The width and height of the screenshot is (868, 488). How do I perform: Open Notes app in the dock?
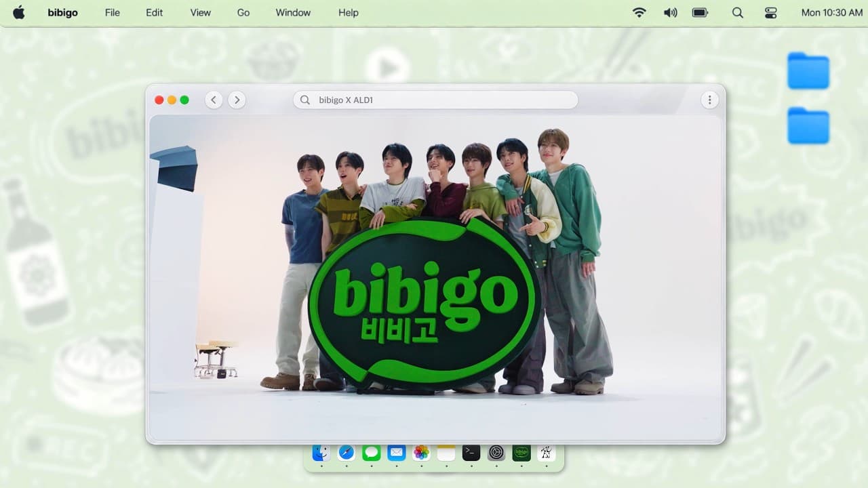[x=446, y=452]
